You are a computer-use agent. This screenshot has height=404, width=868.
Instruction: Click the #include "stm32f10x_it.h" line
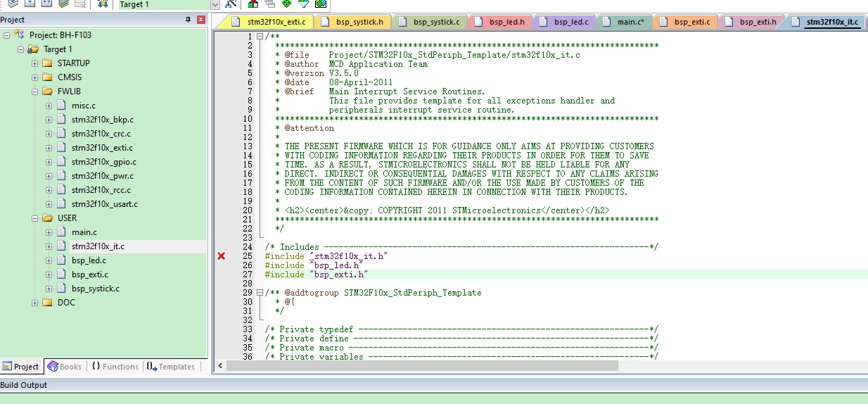click(326, 256)
